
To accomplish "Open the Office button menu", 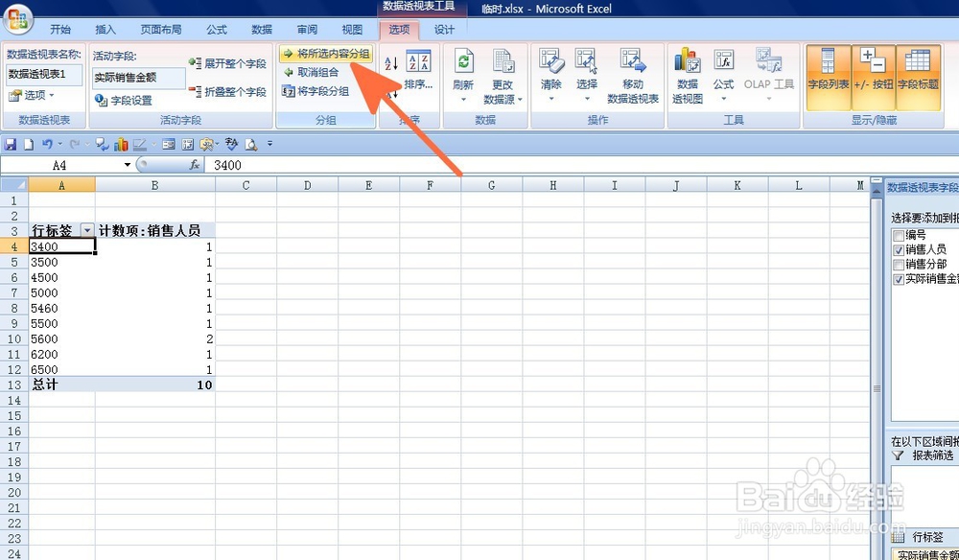I will (18, 19).
